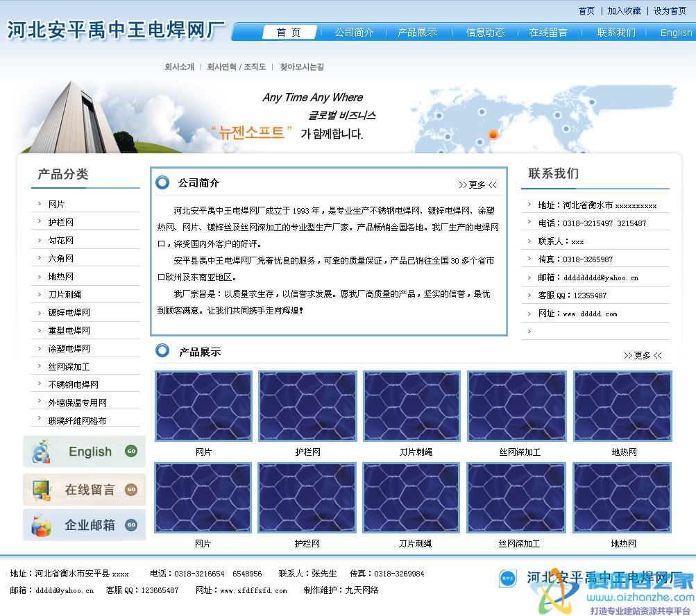Open the 网片 product category
This screenshot has width=696, height=616.
coord(57,205)
